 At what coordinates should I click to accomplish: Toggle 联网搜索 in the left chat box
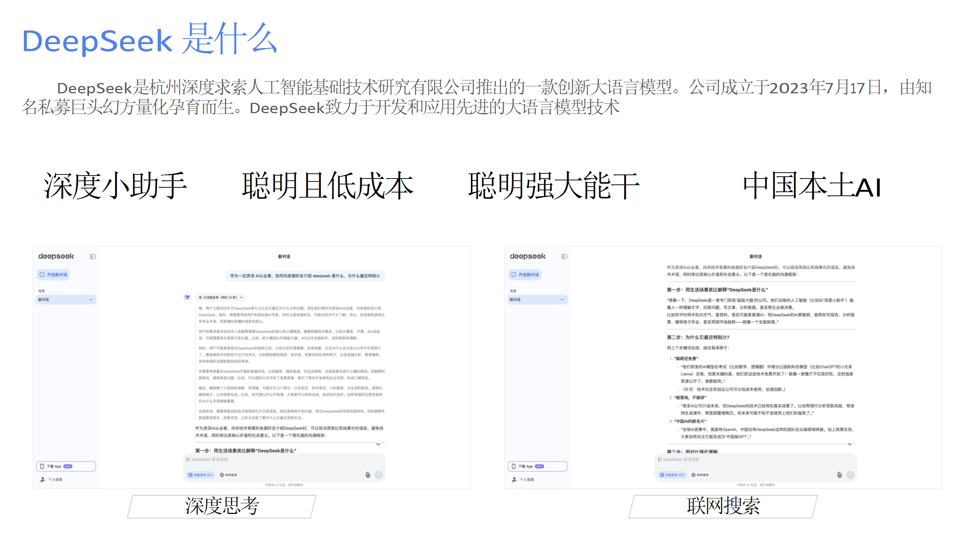(229, 475)
